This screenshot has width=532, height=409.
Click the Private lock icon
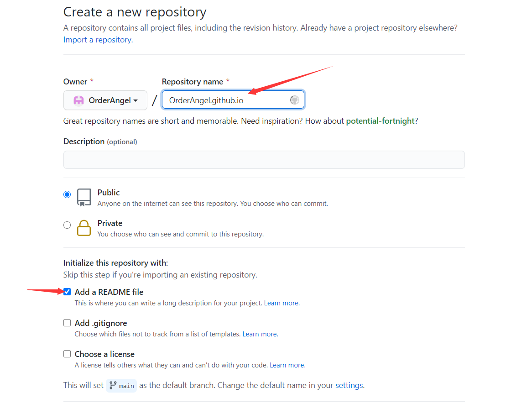pyautogui.click(x=84, y=228)
